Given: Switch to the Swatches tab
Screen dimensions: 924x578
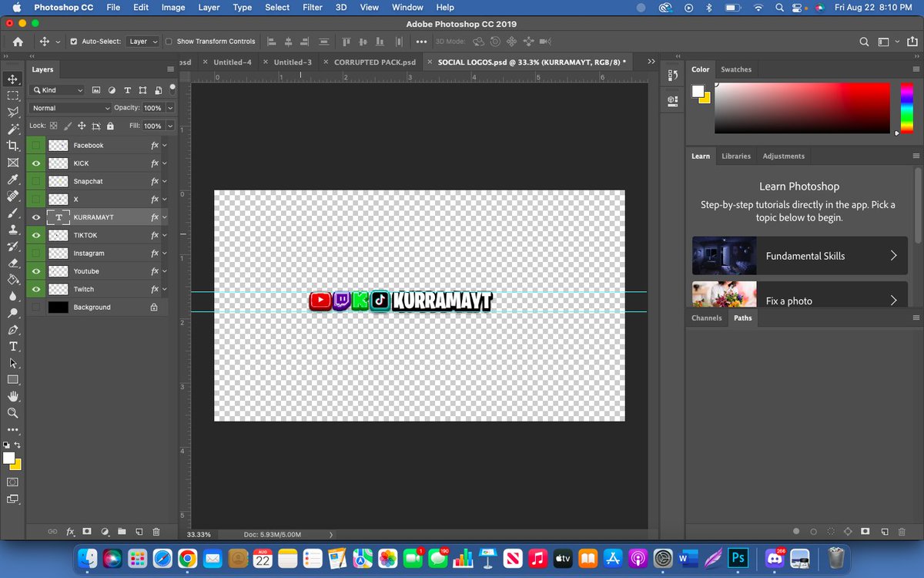Looking at the screenshot, I should [736, 69].
